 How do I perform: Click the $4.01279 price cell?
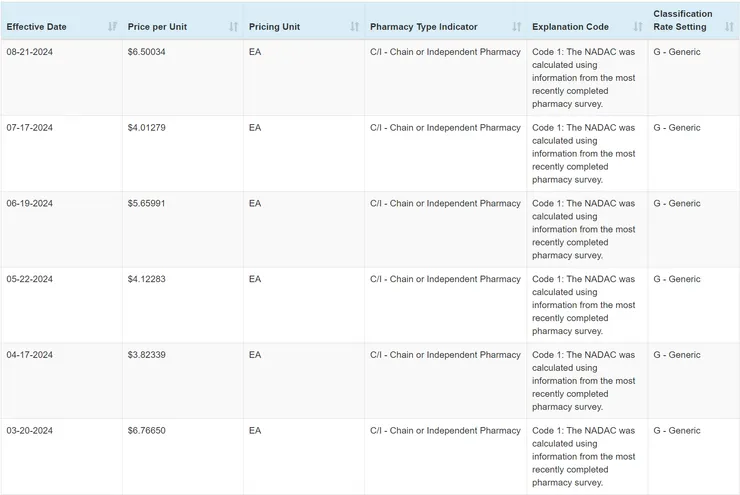tap(147, 128)
